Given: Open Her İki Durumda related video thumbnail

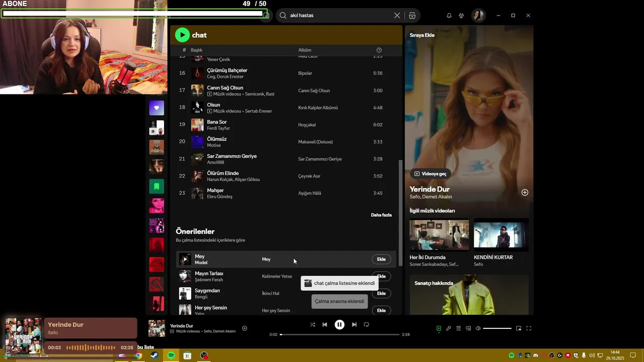Looking at the screenshot, I should tap(439, 235).
